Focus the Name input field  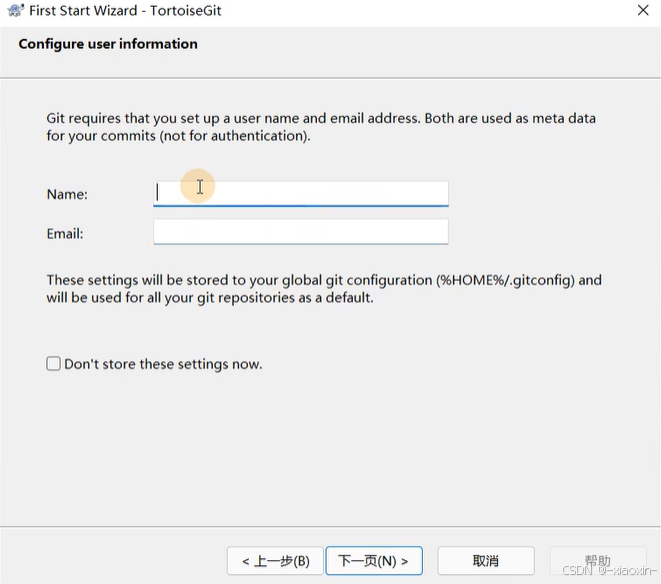point(301,194)
